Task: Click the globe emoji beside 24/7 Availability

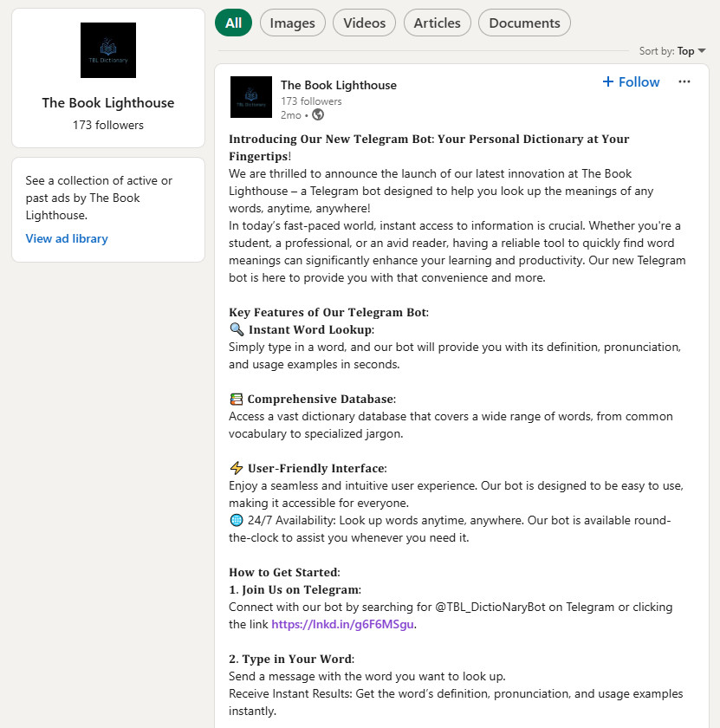Action: [237, 520]
